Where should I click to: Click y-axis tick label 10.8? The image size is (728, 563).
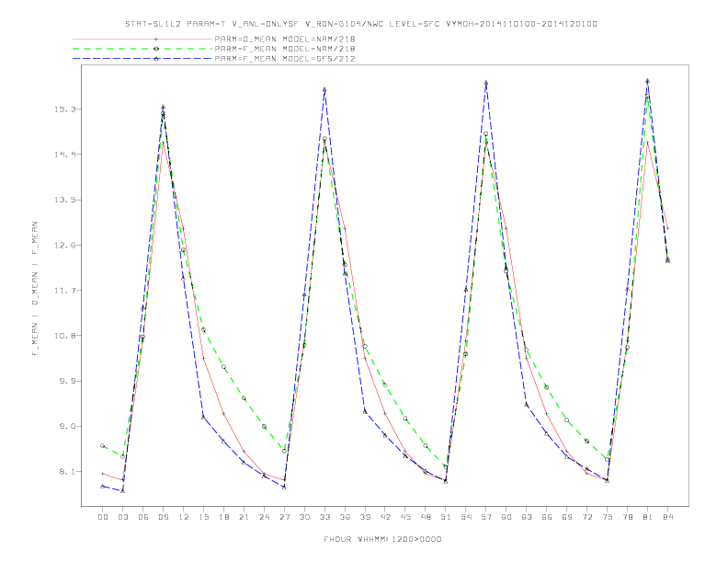[x=65, y=336]
